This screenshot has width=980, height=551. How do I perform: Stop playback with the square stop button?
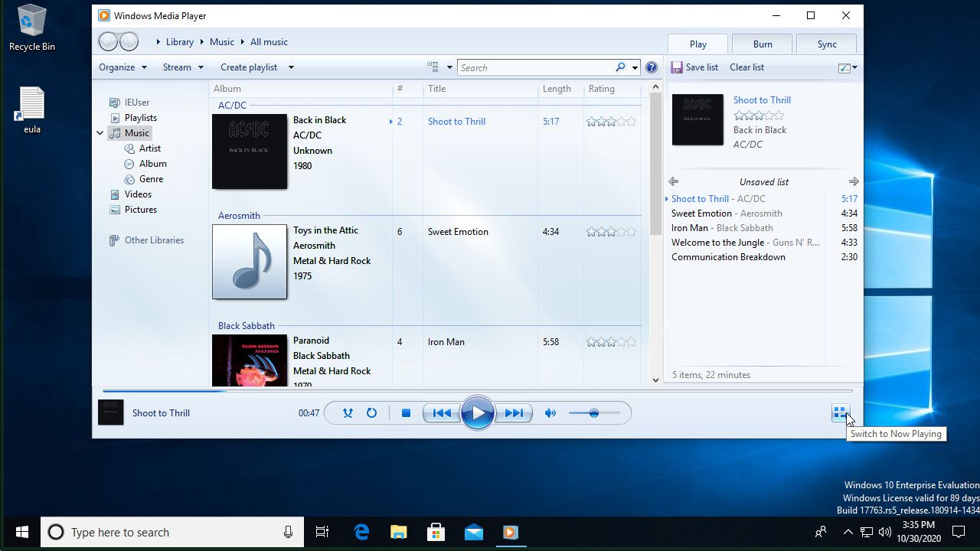click(x=406, y=413)
